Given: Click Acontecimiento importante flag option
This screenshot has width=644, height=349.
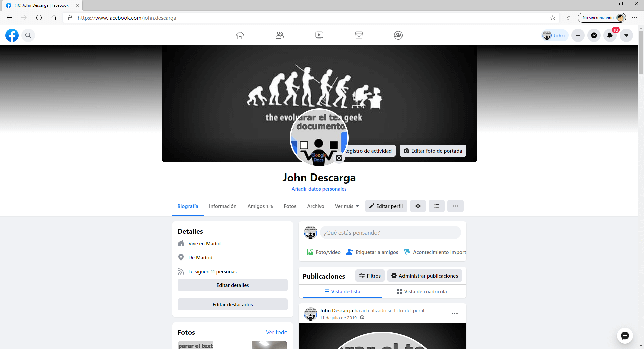Looking at the screenshot, I should tap(435, 252).
